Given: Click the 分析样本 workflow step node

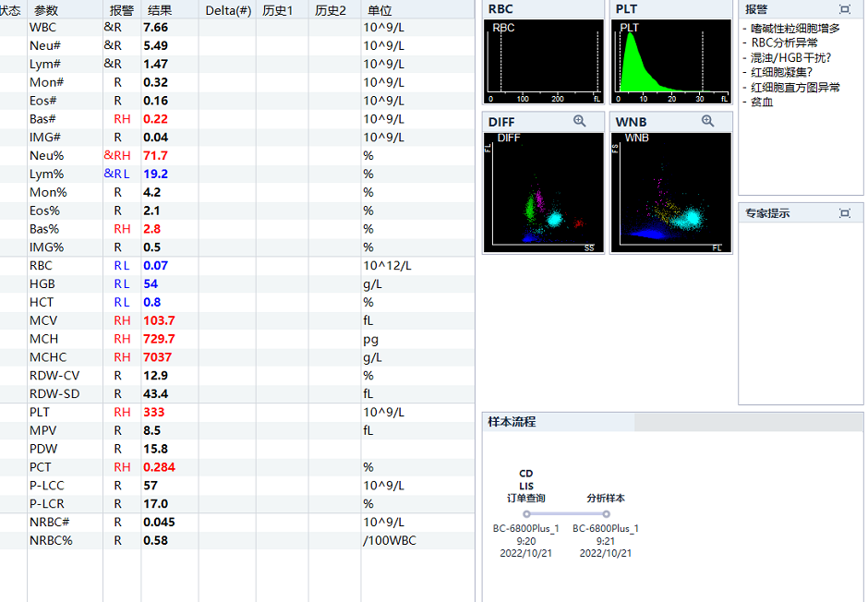Looking at the screenshot, I should (606, 514).
